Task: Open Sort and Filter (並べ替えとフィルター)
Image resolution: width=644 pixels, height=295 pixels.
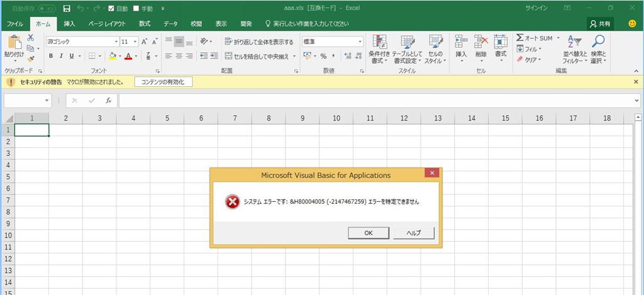Action: click(x=575, y=49)
